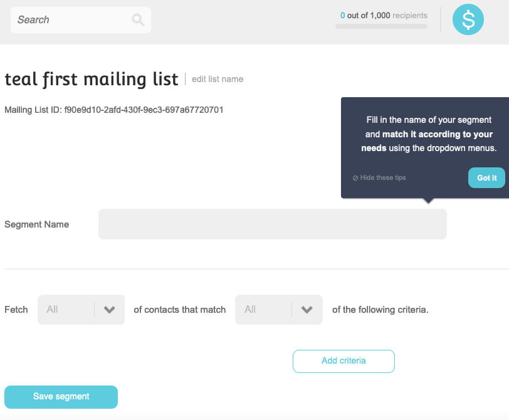The height and width of the screenshot is (420, 509).
Task: Save the segment with Save segment button
Action: (61, 397)
